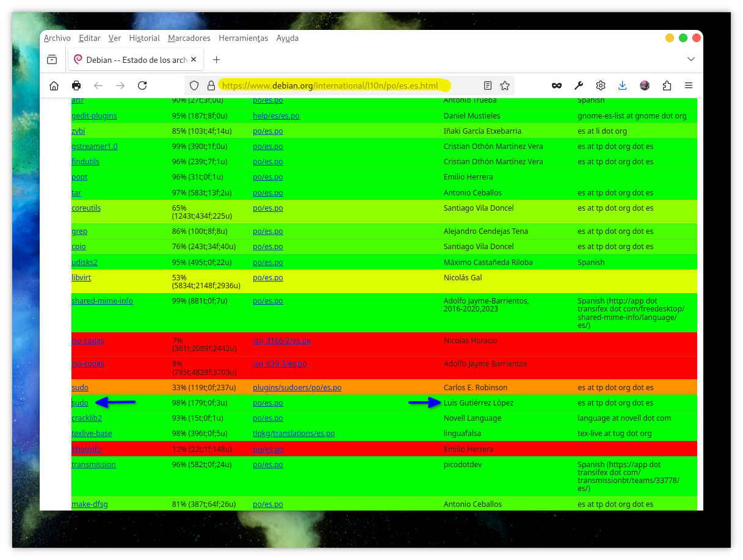Viewport: 743px width, 560px height.
Task: Click the text "language at novell dot com"
Action: 624,418
